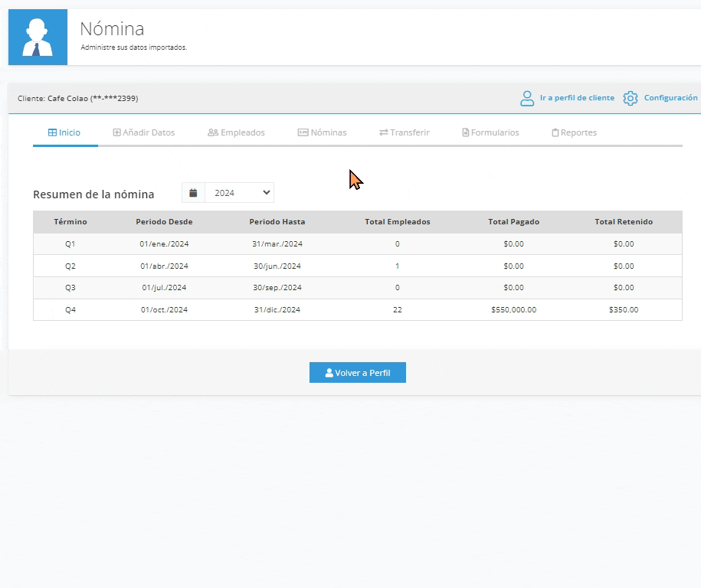Select the Q3 term cell
The image size is (701, 588).
pyautogui.click(x=70, y=288)
